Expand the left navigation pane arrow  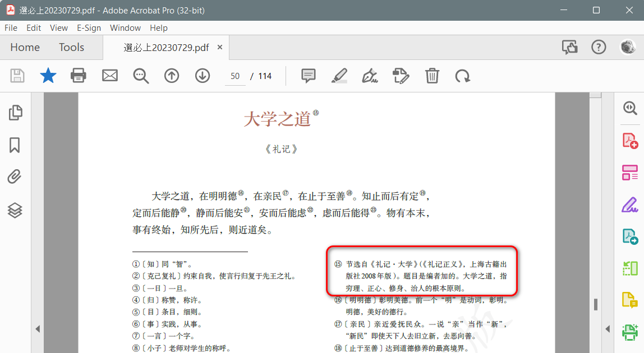(38, 329)
